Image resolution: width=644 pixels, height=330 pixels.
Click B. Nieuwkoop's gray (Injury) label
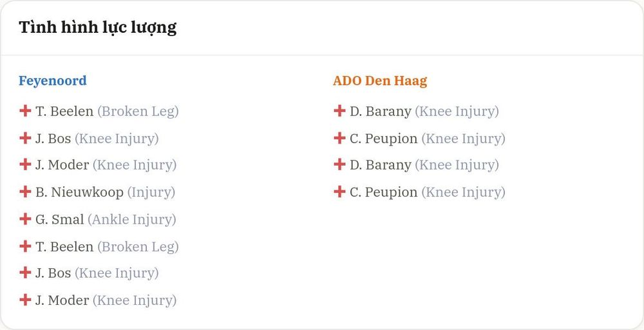click(x=151, y=192)
